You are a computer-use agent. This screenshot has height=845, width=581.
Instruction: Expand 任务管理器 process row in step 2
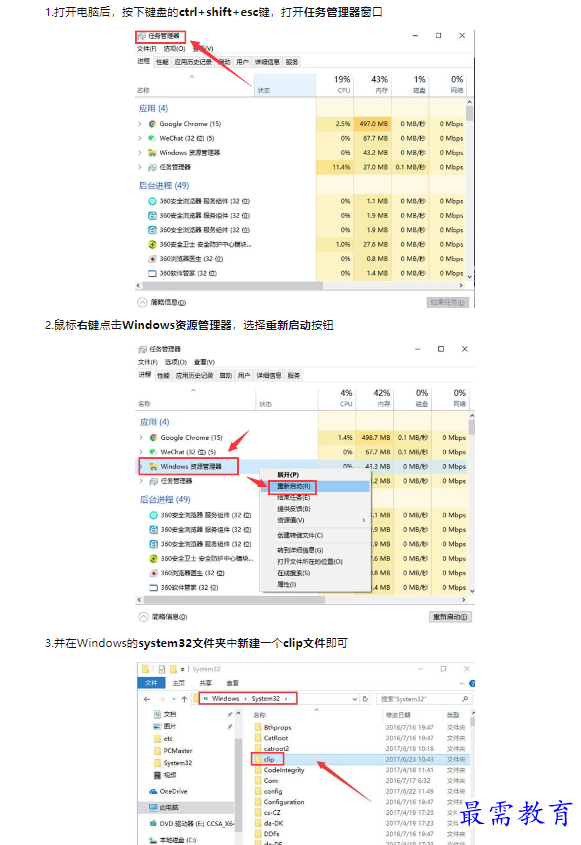click(141, 481)
